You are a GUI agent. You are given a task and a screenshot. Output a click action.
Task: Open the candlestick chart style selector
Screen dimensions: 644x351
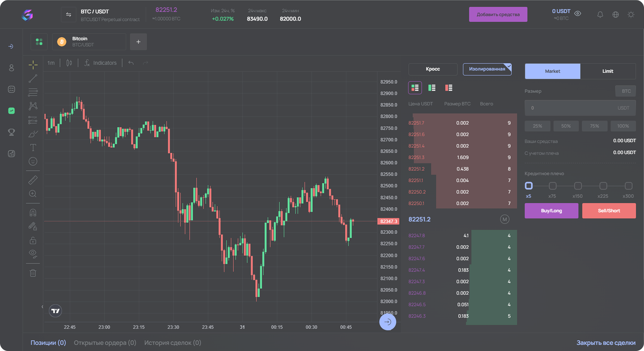tap(69, 63)
